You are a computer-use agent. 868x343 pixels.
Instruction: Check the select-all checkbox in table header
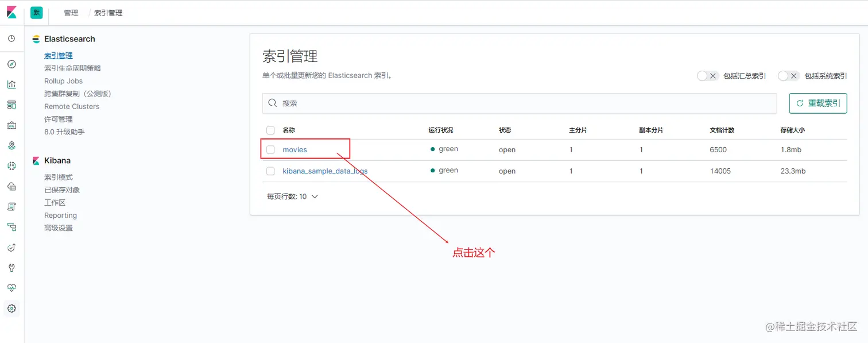click(270, 130)
